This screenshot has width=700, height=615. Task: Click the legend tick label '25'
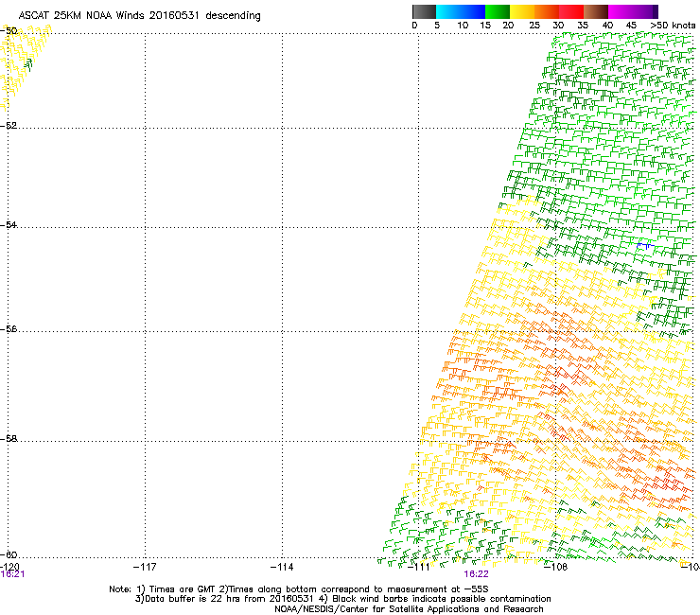(x=534, y=26)
